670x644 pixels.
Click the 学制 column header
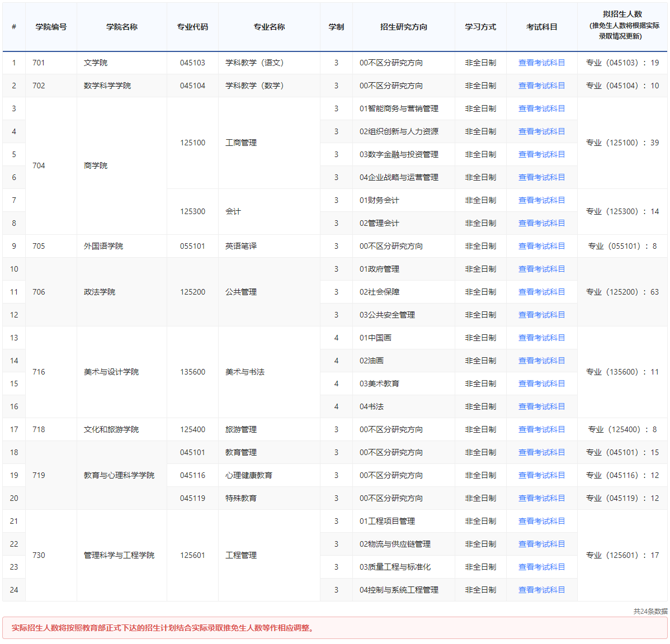coord(336,27)
